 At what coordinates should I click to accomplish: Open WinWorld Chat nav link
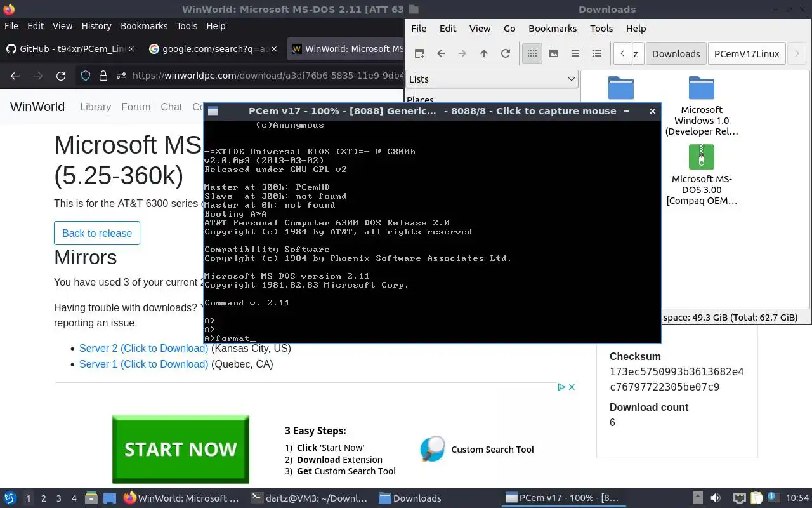click(171, 107)
